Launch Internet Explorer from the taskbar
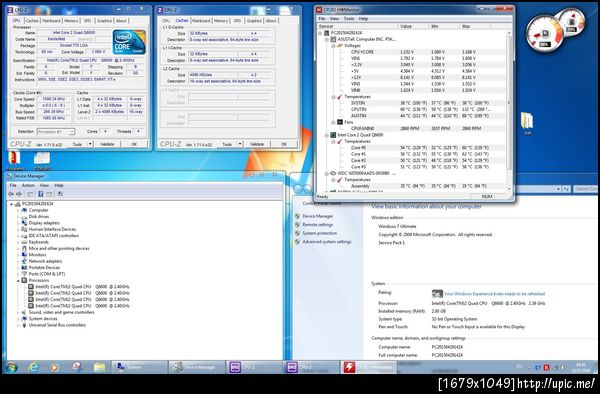This screenshot has height=394, width=600. pos(33,367)
